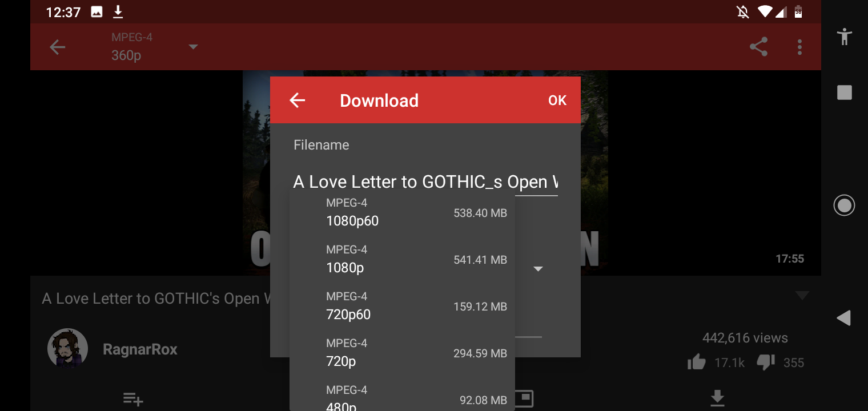Viewport: 868px width, 411px height.
Task: Select MPEG-4 1080p60 538.40 MB option
Action: coord(402,212)
